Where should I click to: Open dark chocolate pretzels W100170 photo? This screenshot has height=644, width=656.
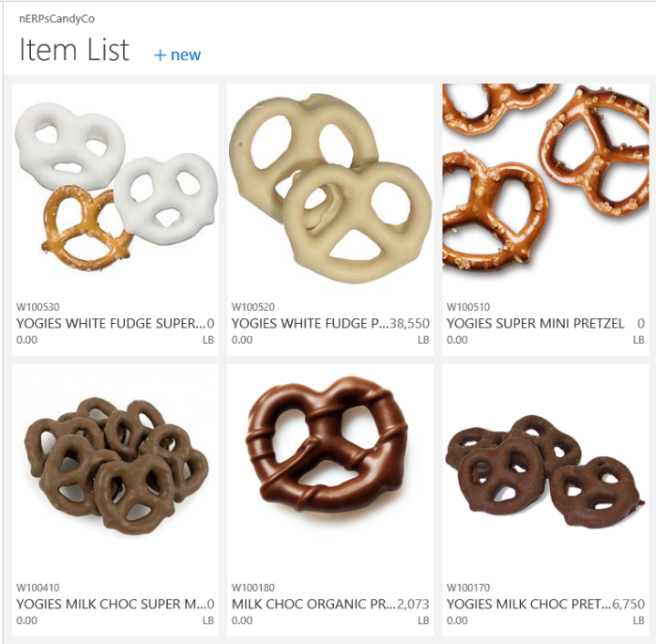point(545,469)
